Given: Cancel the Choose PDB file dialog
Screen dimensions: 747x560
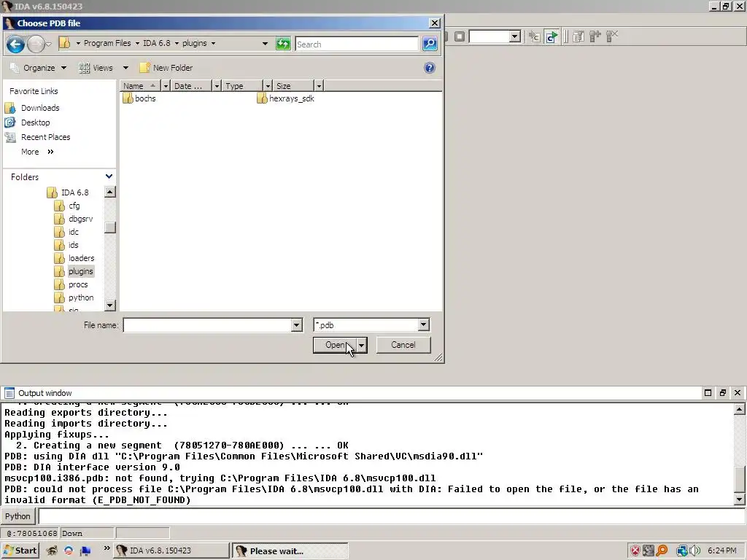Looking at the screenshot, I should 403,345.
